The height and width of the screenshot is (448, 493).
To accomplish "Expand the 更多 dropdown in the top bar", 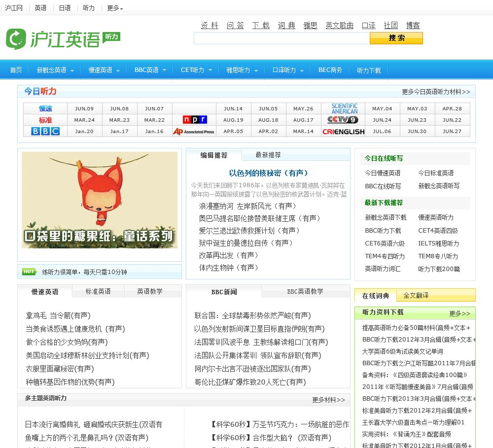I will [115, 8].
